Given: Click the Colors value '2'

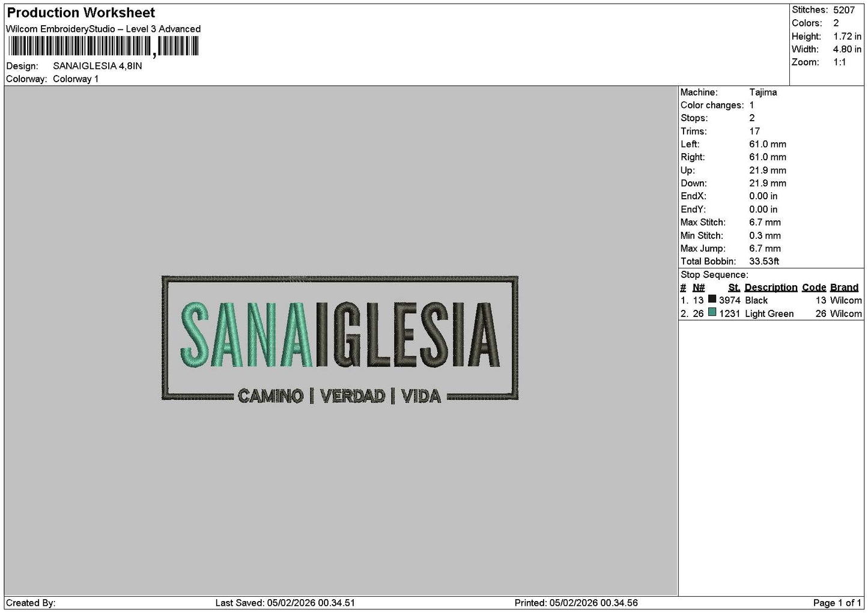Looking at the screenshot, I should [836, 23].
